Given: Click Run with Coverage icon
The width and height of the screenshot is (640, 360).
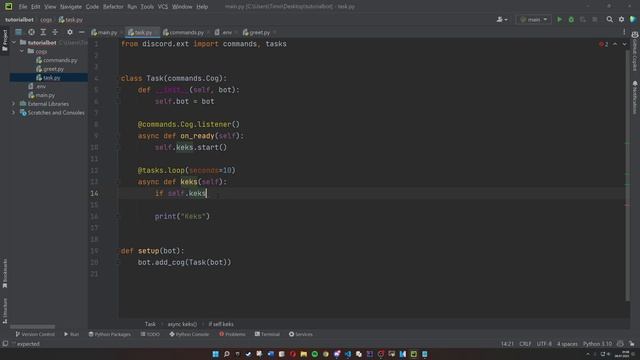Looking at the screenshot, I should coord(583,20).
